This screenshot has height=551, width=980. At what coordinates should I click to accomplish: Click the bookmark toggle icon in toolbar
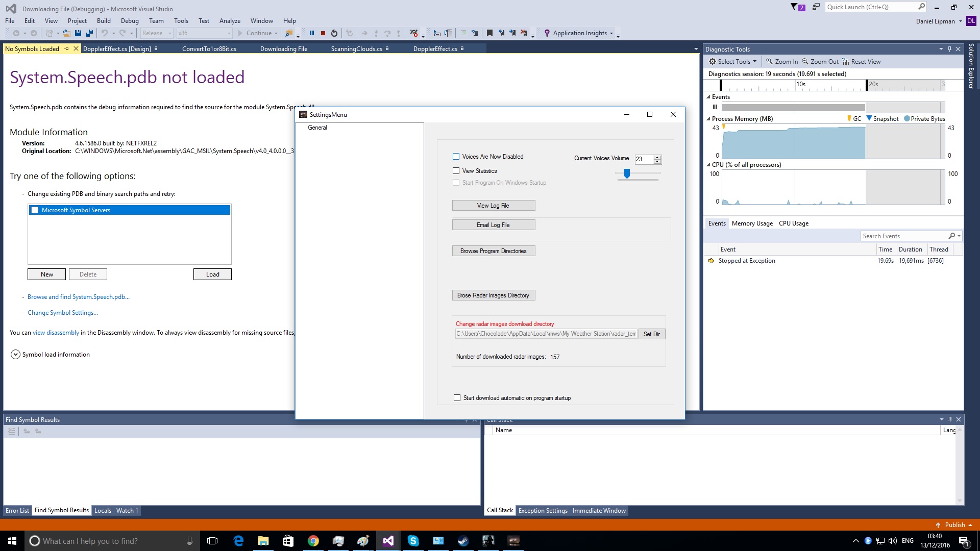point(489,33)
